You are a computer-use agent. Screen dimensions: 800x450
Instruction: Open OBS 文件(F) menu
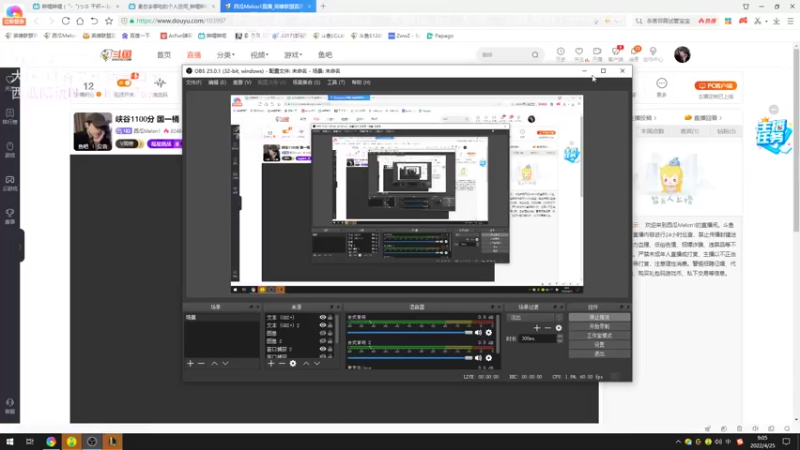(x=194, y=82)
